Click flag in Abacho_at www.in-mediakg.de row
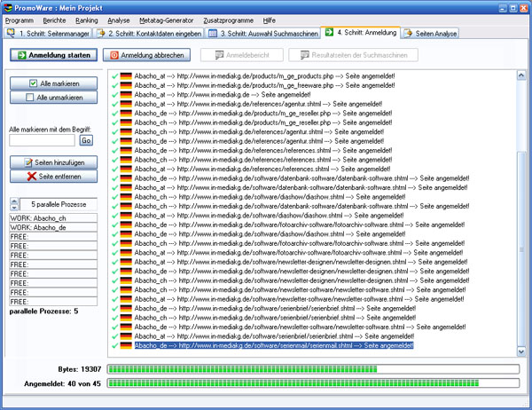The image size is (532, 410). point(126,95)
